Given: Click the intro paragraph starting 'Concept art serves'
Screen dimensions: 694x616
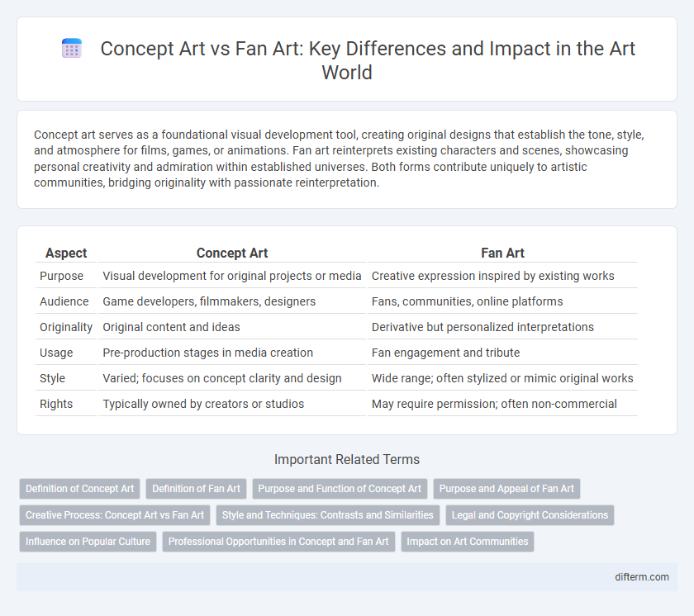Looking at the screenshot, I should pos(339,159).
